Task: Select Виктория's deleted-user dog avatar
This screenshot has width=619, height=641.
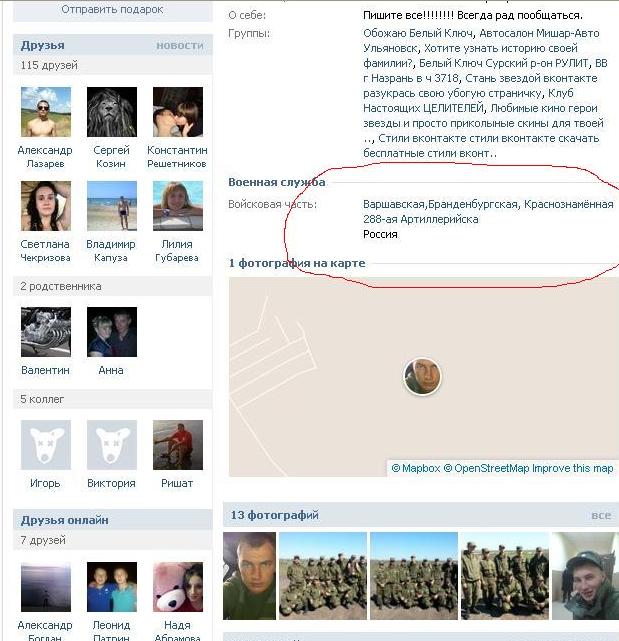Action: coord(112,445)
